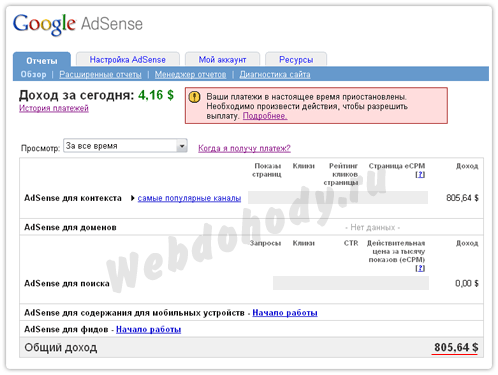
Task: Click the Показы страниц column header
Action: point(267,170)
